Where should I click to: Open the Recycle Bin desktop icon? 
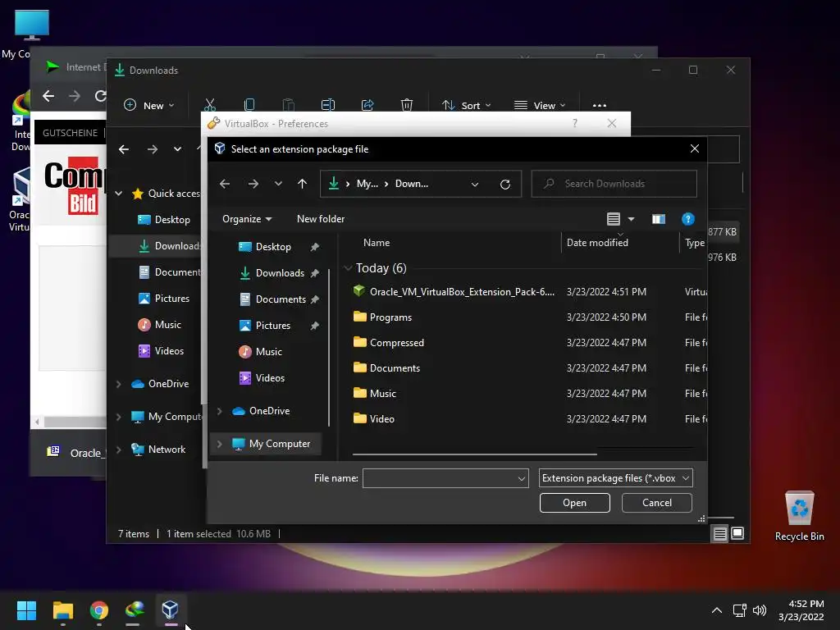tap(799, 517)
